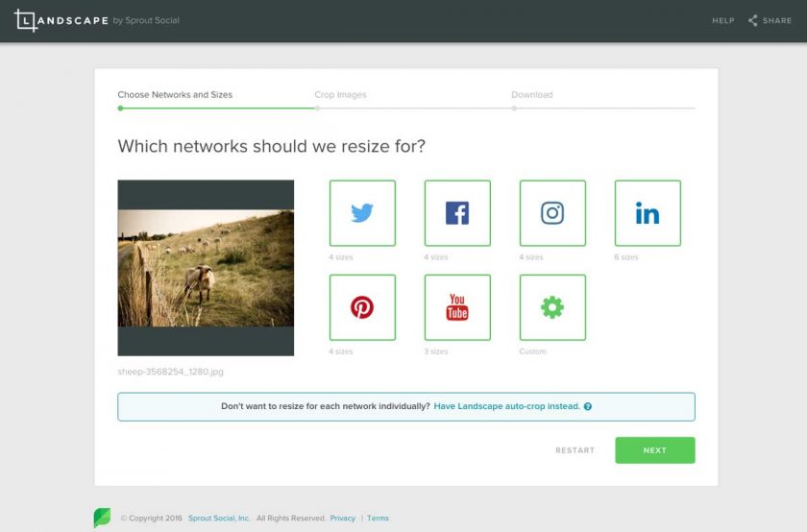Go to Choose Networks and Sizes step
Viewport: 807px width, 532px height.
point(175,95)
